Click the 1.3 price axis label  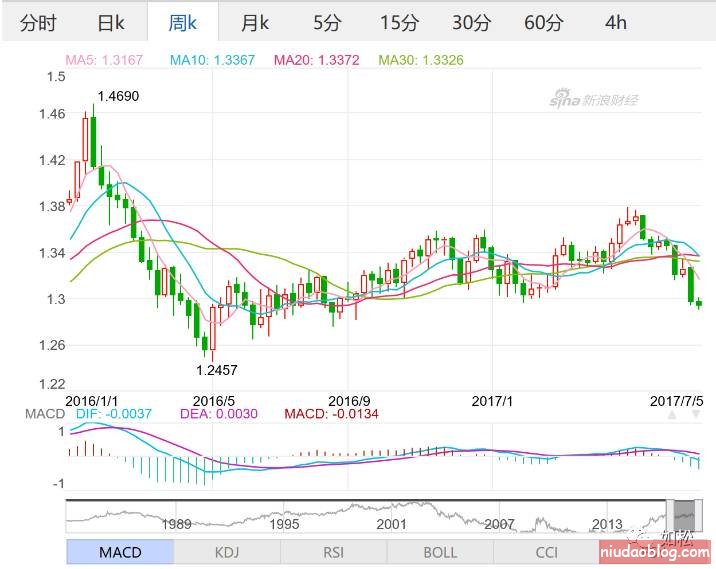coord(56,299)
